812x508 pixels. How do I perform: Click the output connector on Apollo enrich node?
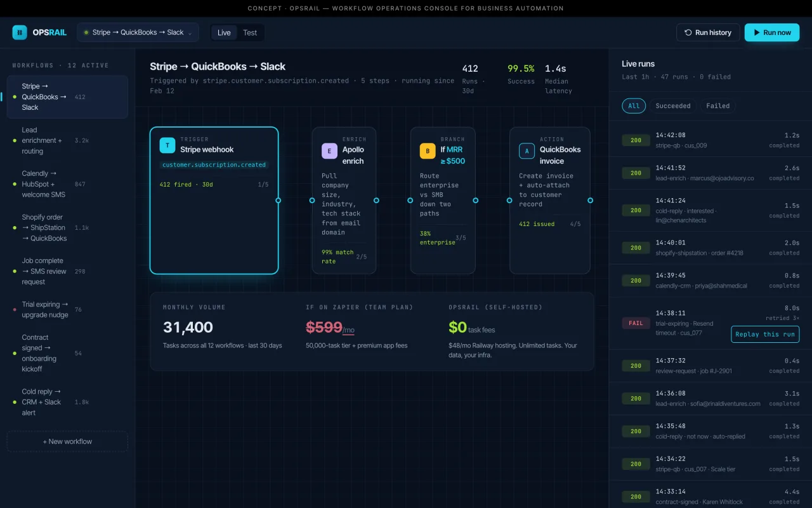point(376,201)
